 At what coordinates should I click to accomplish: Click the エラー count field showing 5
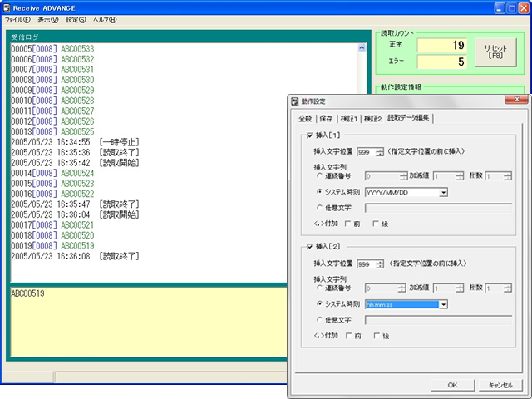(441, 62)
